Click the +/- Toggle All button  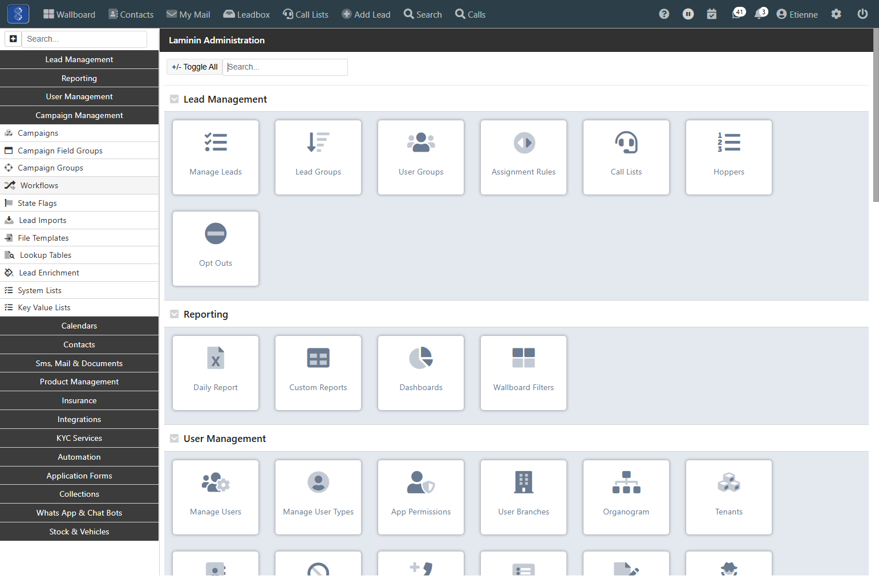point(195,67)
